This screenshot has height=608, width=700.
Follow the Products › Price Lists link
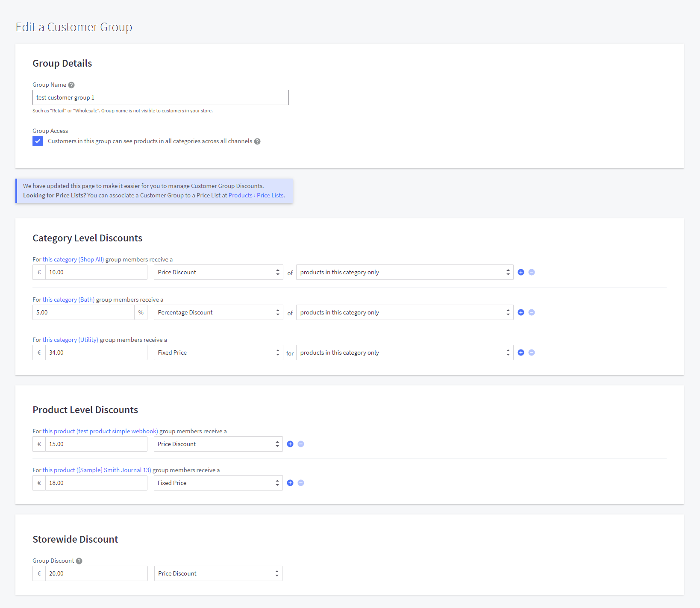tap(256, 195)
